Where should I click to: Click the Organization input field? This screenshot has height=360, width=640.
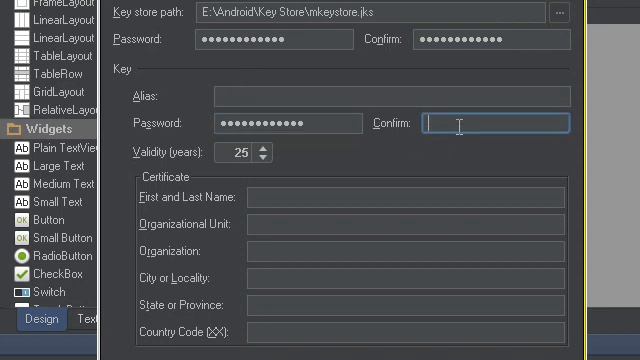click(406, 251)
